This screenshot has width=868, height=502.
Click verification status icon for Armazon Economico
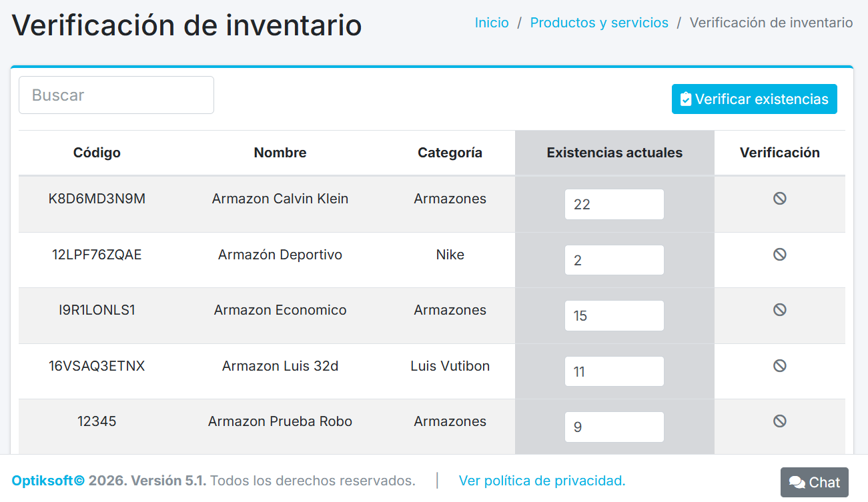click(779, 309)
